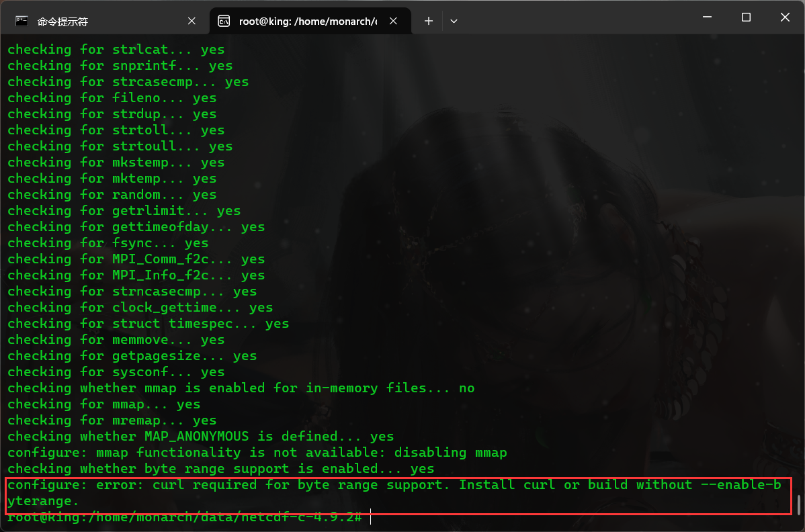Maximize the terminal window
Screen dimensions: 805x532
click(746, 17)
